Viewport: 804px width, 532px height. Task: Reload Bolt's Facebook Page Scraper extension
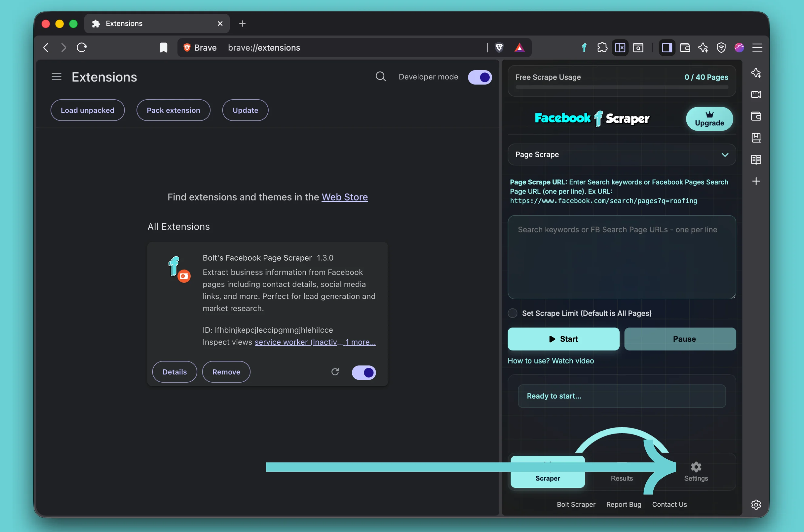(x=335, y=372)
